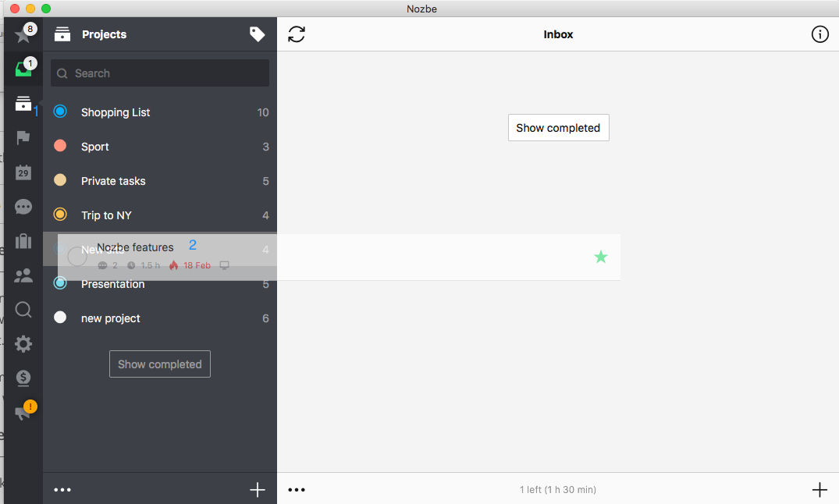This screenshot has height=504, width=839.
Task: Open the Labels flag icon in sidebar
Action: 23,137
